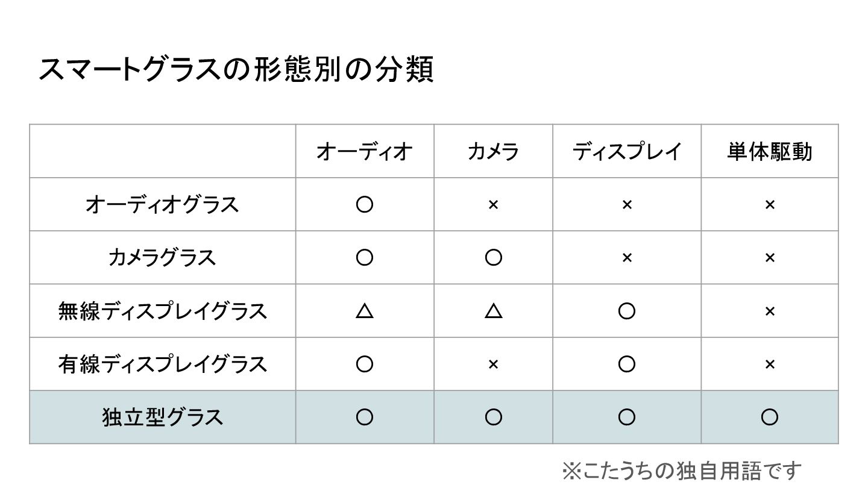This screenshot has width=868, height=488.
Task: Click the circle in オーディオグラス audio cell
Action: (x=365, y=205)
